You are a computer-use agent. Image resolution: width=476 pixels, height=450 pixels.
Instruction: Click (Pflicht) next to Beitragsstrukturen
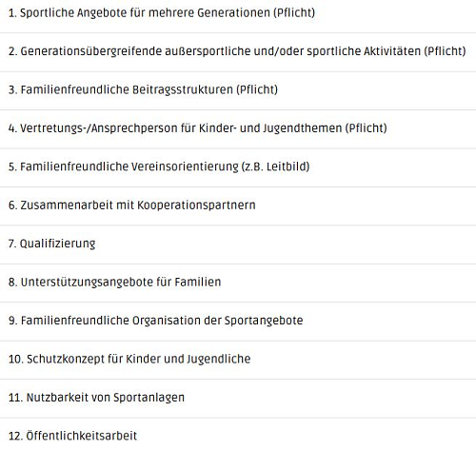coord(257,89)
